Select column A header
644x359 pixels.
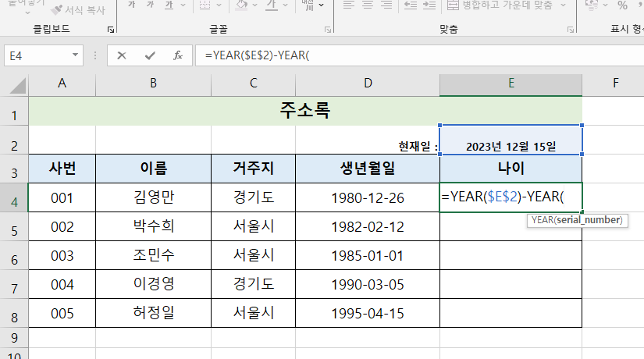tap(62, 84)
